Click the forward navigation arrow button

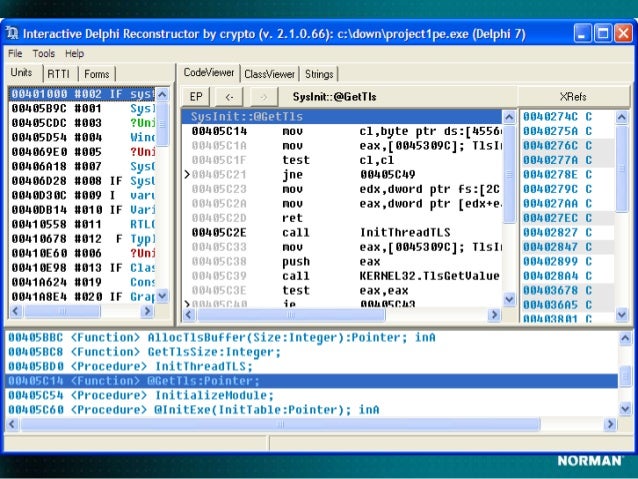pos(264,97)
